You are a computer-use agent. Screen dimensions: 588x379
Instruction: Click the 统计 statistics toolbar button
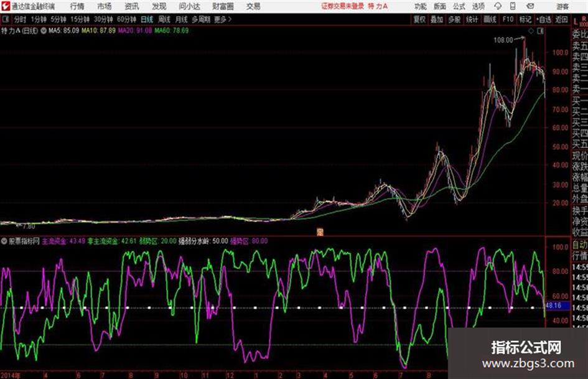coord(472,19)
